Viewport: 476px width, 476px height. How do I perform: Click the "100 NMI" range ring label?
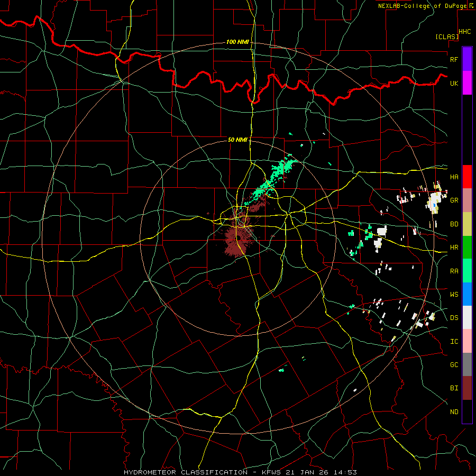click(x=237, y=42)
